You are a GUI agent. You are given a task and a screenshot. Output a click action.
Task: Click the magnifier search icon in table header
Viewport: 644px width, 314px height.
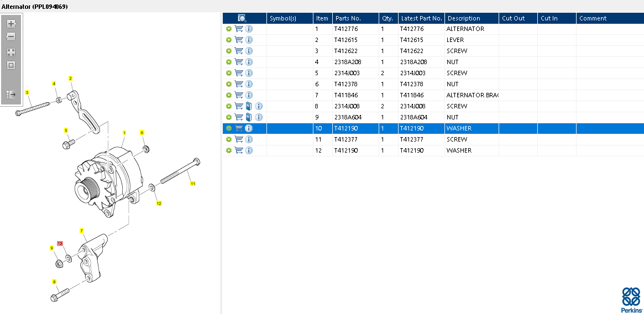pos(242,18)
